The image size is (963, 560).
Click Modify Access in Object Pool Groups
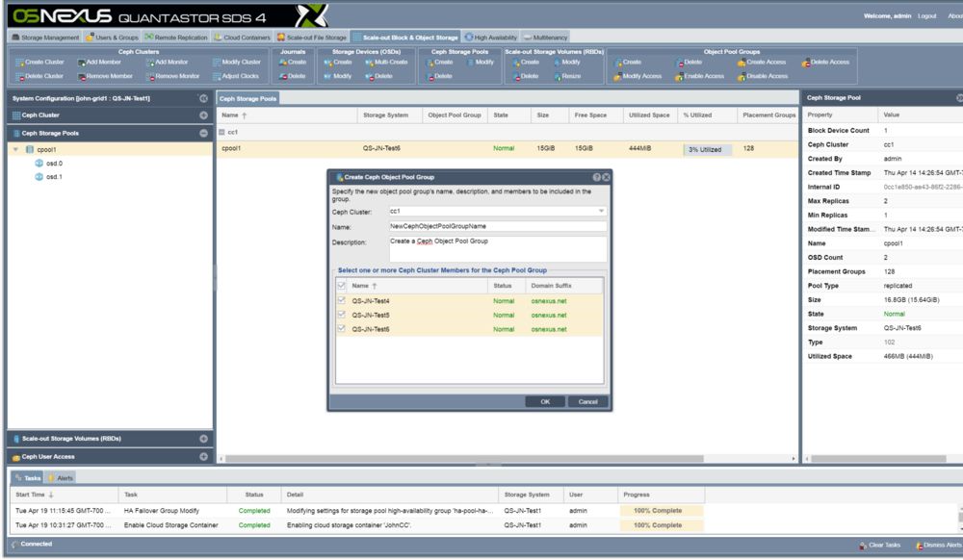(x=638, y=77)
